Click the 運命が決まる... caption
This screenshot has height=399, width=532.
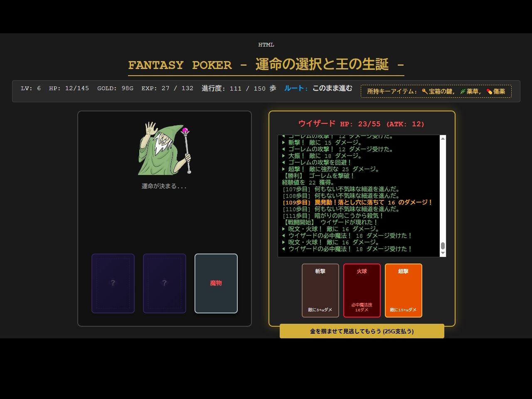pos(164,186)
